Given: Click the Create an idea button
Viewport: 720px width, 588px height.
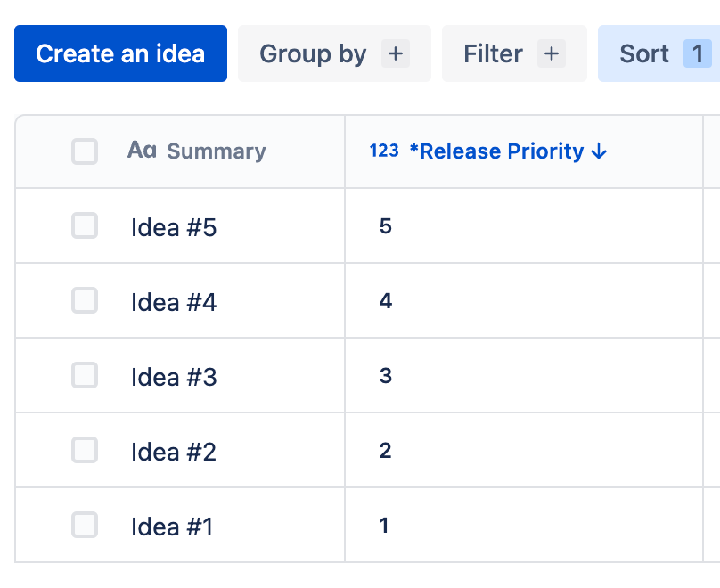Looking at the screenshot, I should click(x=120, y=53).
